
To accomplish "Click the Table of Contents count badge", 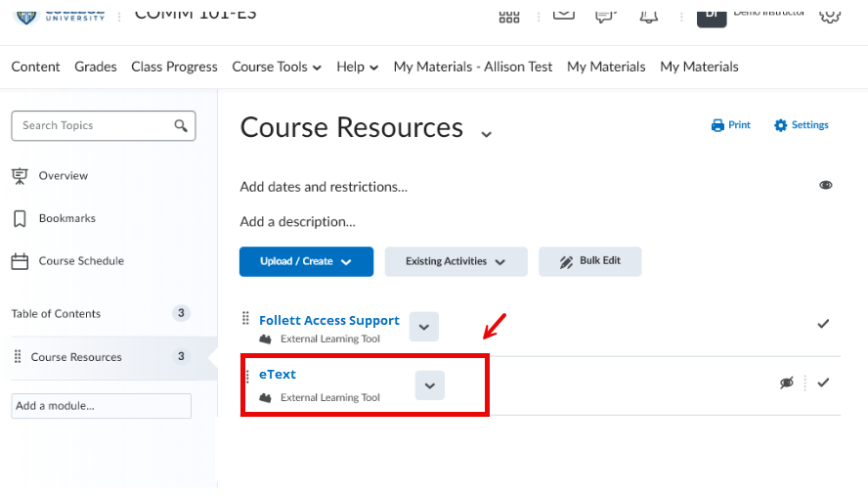I will click(x=181, y=313).
